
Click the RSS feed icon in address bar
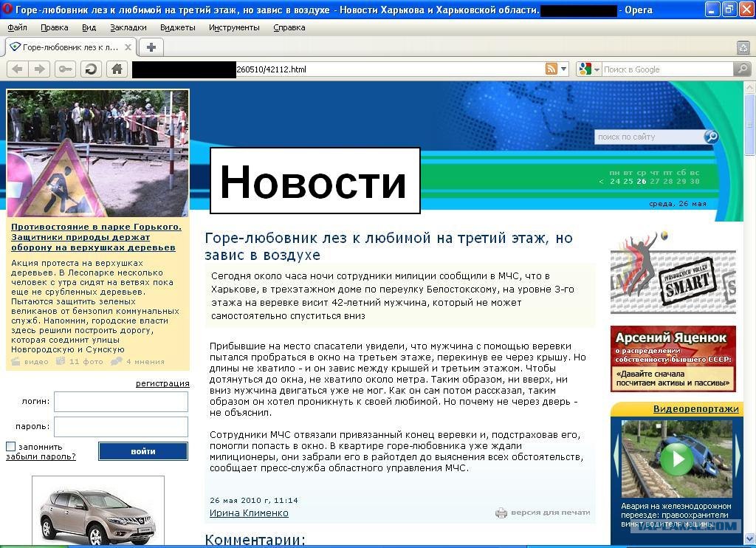click(x=551, y=69)
